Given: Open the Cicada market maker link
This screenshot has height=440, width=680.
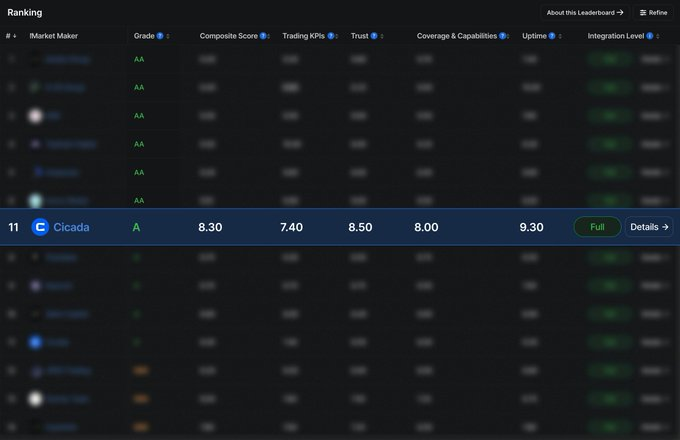Looking at the screenshot, I should pos(71,227).
